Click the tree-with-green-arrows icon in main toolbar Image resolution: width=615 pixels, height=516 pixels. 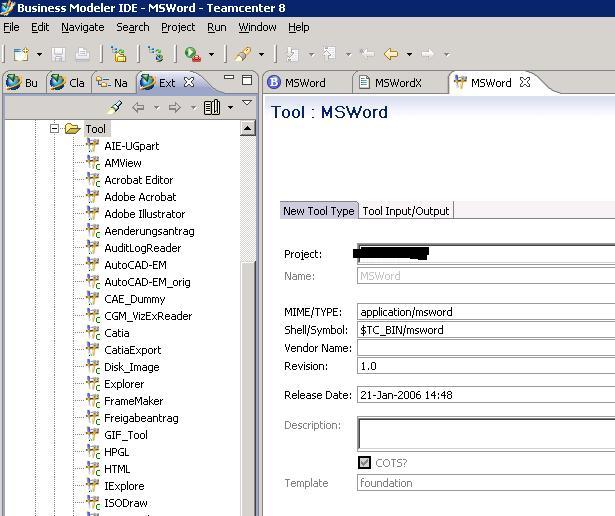156,54
